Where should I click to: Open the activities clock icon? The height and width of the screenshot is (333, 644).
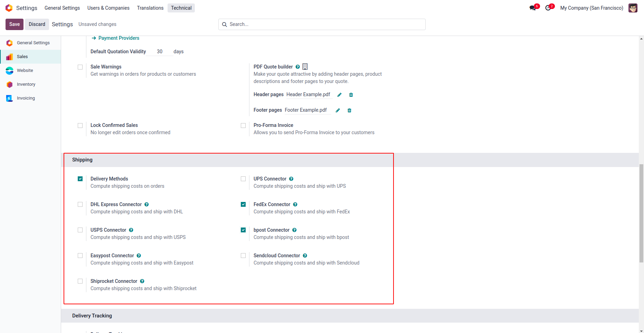click(548, 8)
